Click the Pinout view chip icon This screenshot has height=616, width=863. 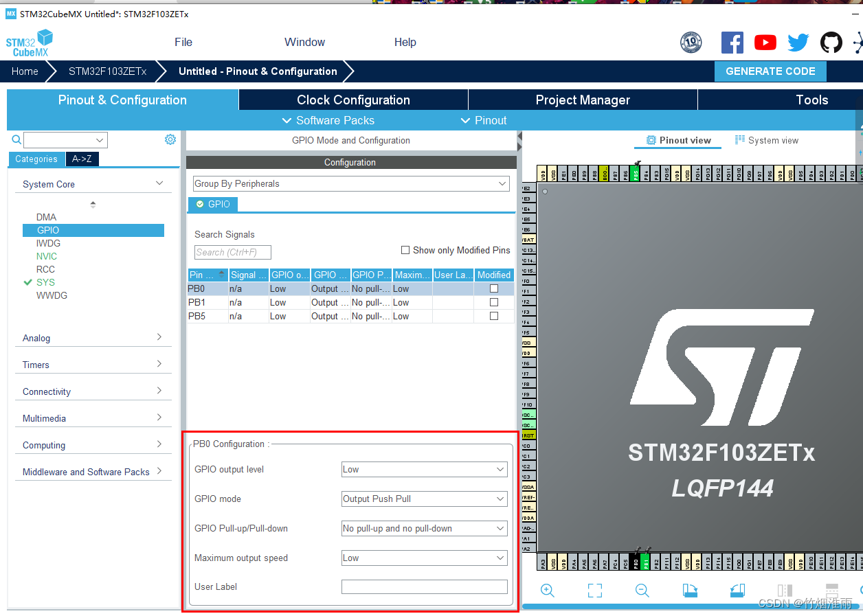pos(651,140)
